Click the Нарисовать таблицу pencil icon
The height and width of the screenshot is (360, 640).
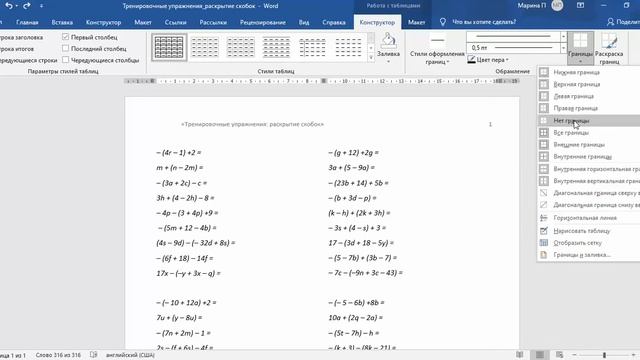544,231
